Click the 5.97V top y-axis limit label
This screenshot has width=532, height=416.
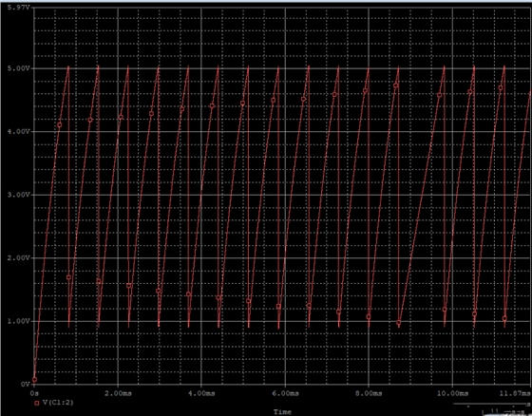[19, 8]
